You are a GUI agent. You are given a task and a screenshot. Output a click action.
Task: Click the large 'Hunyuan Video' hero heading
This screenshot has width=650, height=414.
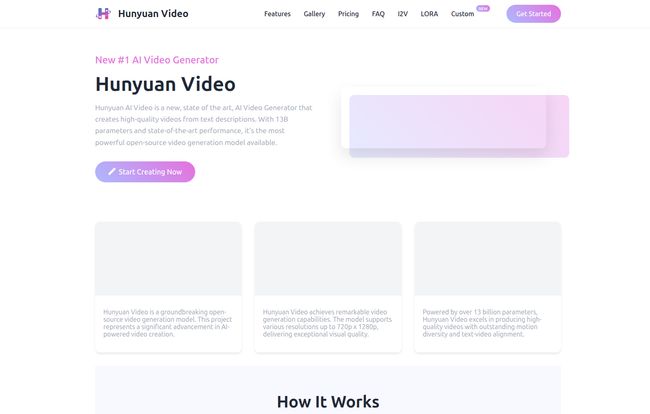coord(165,84)
